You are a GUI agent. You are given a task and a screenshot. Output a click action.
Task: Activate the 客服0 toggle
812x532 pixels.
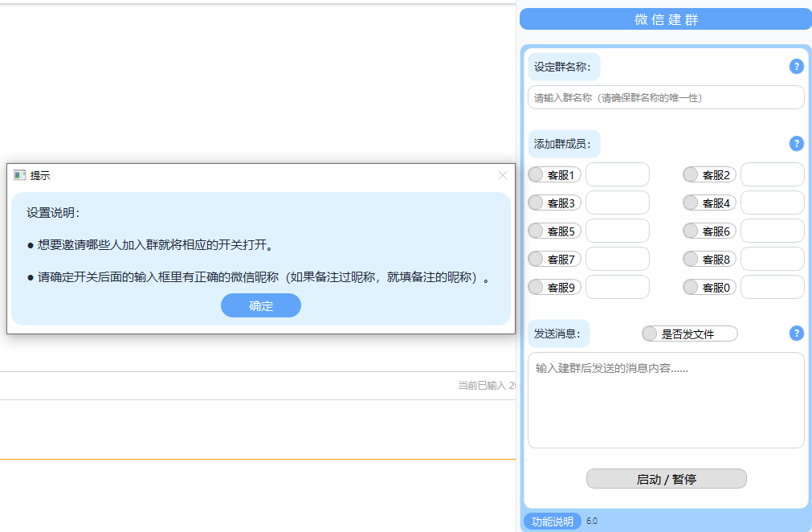click(x=709, y=286)
